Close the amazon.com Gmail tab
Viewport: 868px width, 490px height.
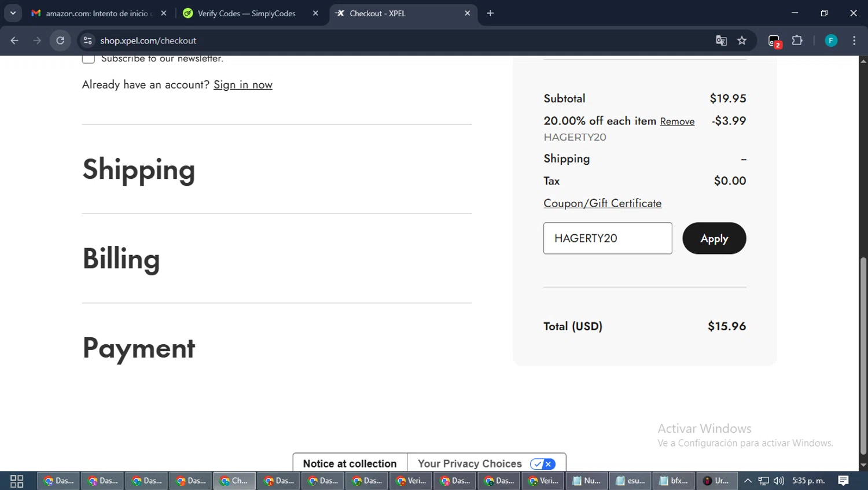point(164,13)
